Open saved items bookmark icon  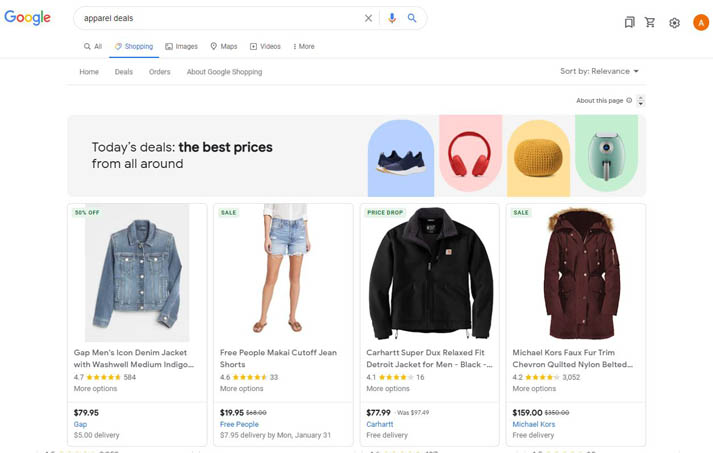pyautogui.click(x=629, y=22)
